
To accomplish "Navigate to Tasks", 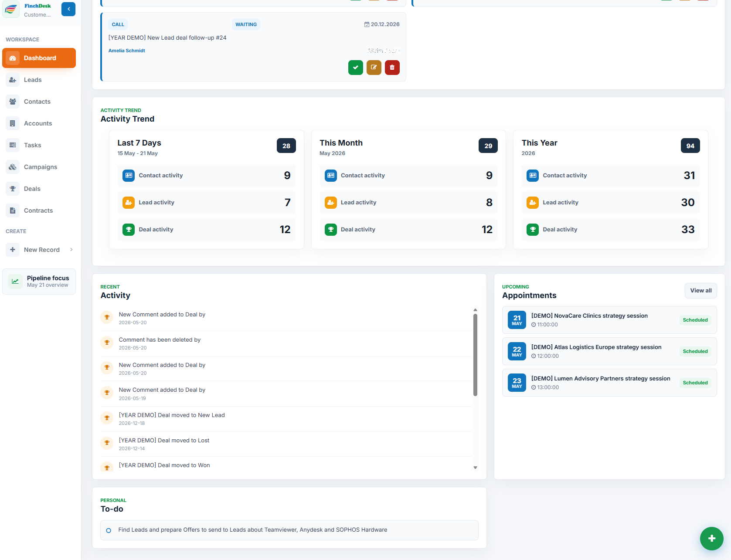I will click(39, 145).
